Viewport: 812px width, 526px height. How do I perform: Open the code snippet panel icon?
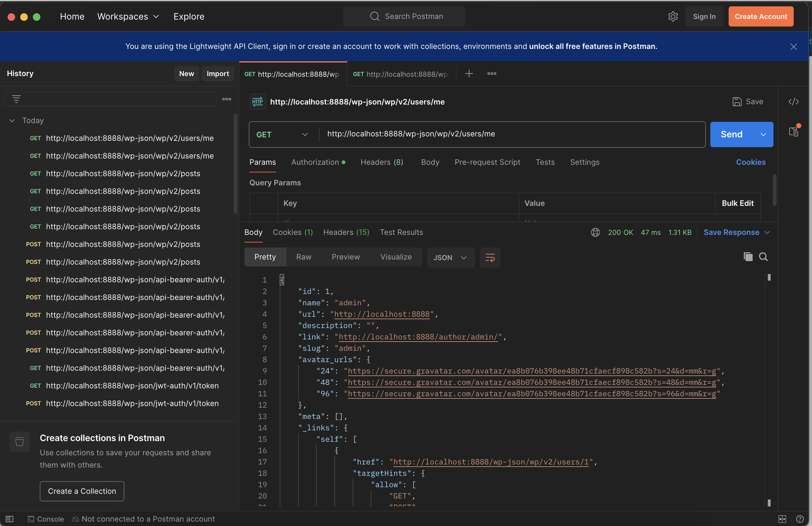pyautogui.click(x=793, y=102)
